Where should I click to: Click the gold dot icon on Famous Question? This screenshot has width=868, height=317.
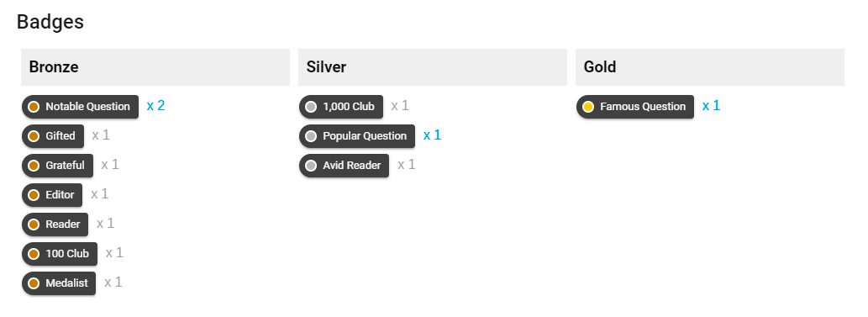click(588, 107)
